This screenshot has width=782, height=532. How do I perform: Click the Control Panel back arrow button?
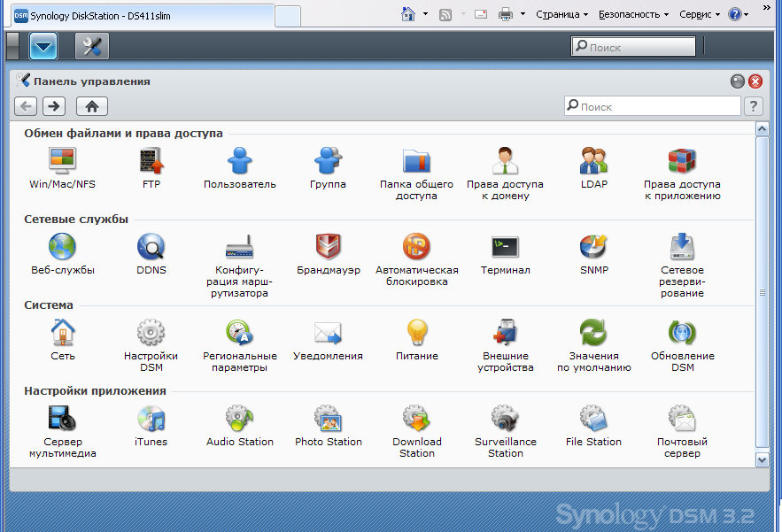pyautogui.click(x=26, y=106)
